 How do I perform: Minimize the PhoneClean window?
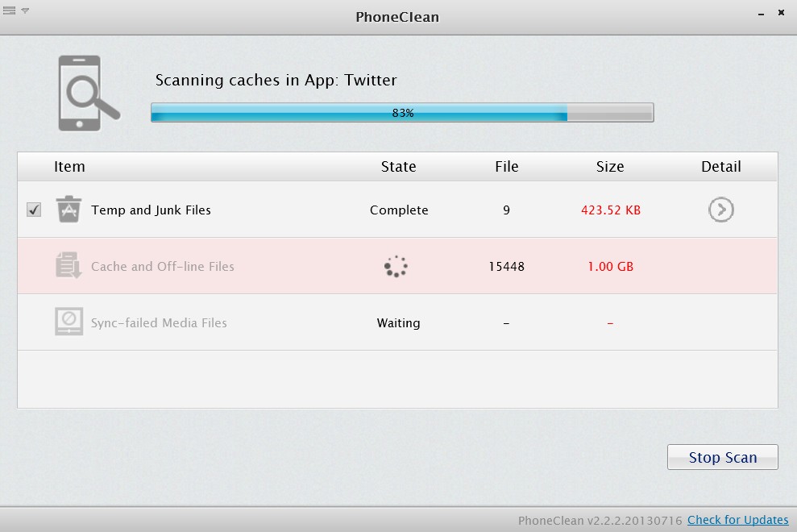761,14
